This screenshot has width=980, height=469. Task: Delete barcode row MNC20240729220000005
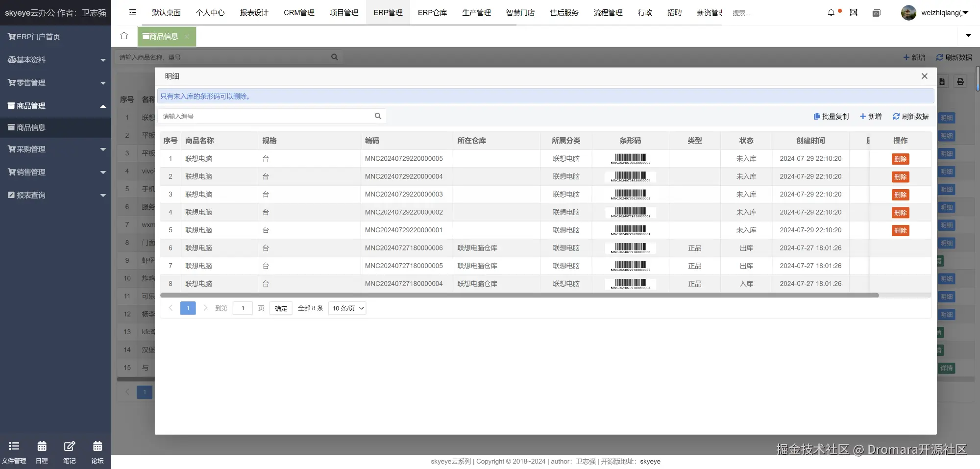coord(900,159)
